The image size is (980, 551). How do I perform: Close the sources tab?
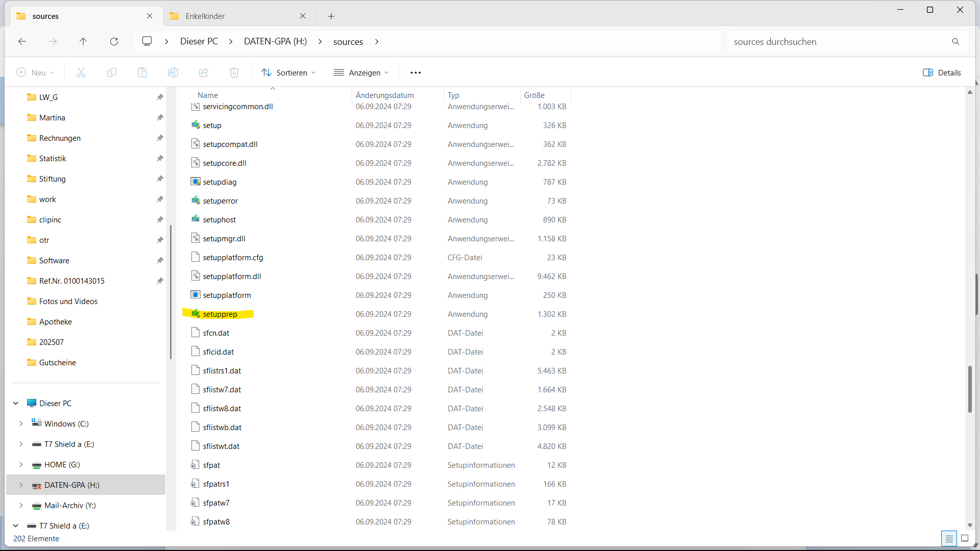pyautogui.click(x=150, y=16)
